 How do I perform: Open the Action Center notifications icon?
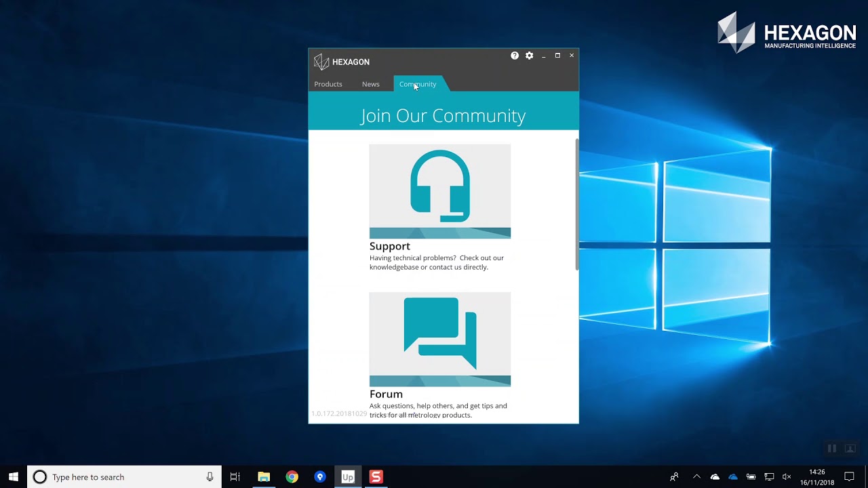tap(849, 477)
